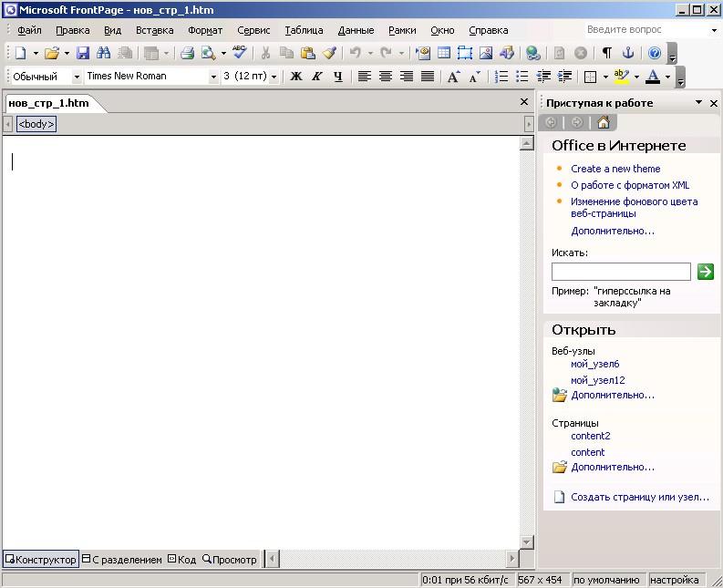Viewport: 723px width, 588px height.
Task: Toggle bold formatting (Ж)
Action: click(296, 76)
